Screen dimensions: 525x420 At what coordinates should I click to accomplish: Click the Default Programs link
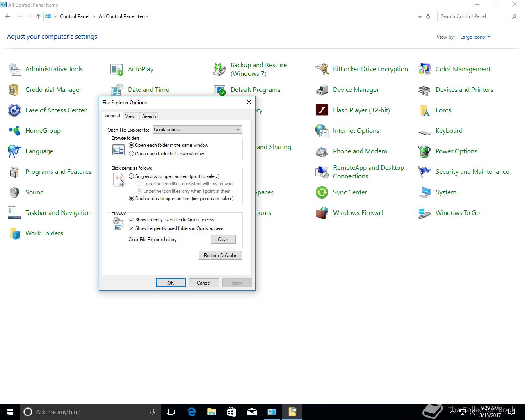(256, 90)
